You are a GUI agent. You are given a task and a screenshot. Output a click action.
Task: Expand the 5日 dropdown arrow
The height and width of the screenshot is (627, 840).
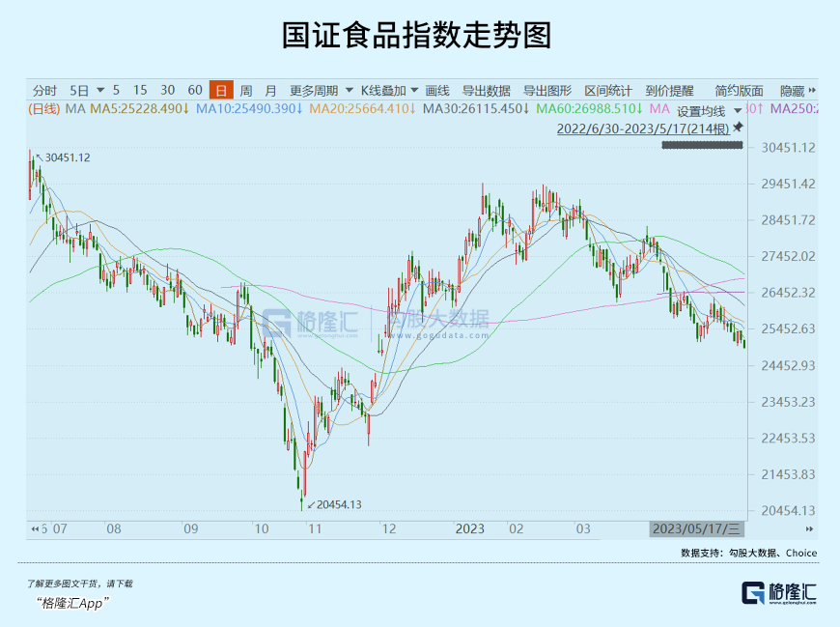pyautogui.click(x=98, y=90)
